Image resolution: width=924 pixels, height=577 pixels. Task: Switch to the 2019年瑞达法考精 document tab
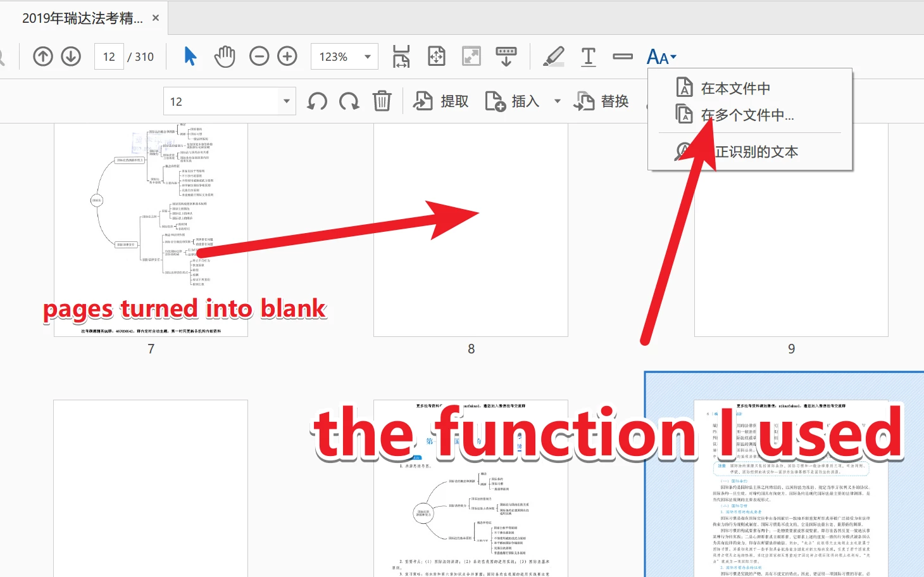82,18
